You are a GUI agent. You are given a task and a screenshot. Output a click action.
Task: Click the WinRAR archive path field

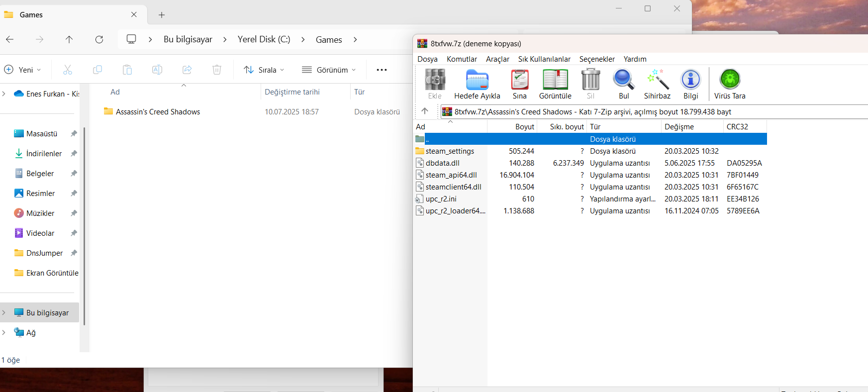654,111
